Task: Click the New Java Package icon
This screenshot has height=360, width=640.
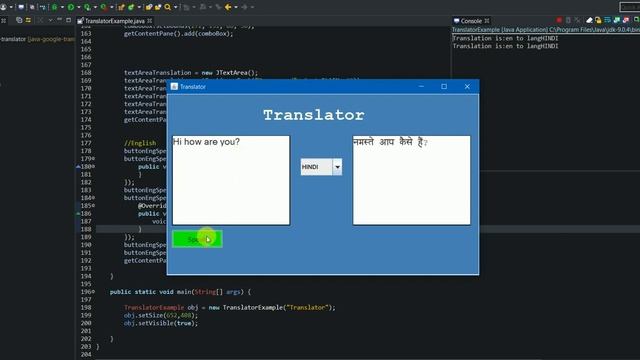Action: [121, 7]
